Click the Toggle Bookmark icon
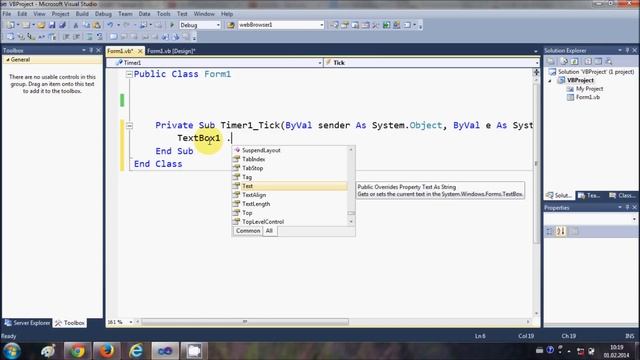The image size is (640, 360). point(113,37)
